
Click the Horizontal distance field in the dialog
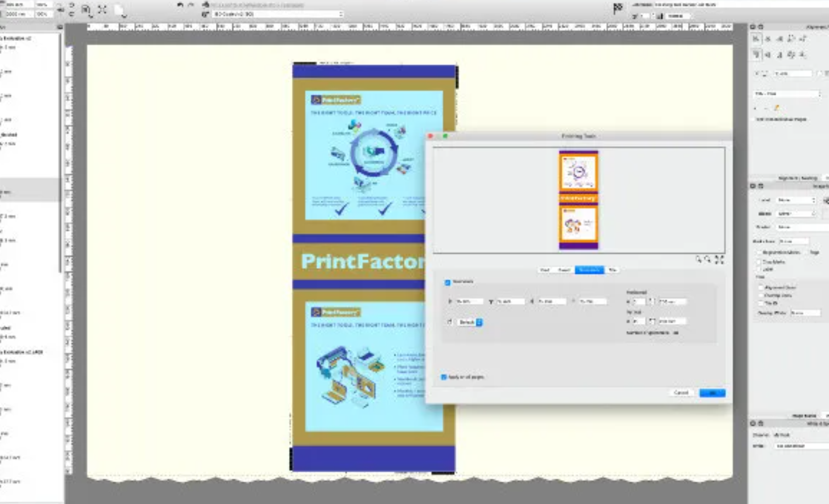click(672, 302)
